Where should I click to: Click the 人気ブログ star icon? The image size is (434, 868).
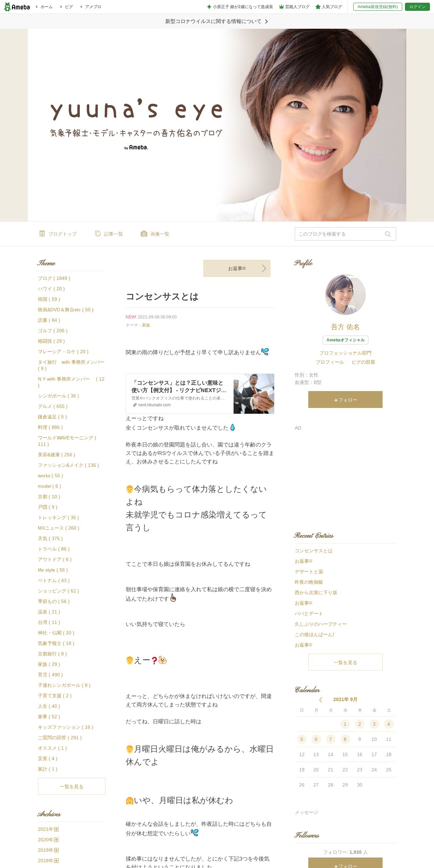click(318, 7)
